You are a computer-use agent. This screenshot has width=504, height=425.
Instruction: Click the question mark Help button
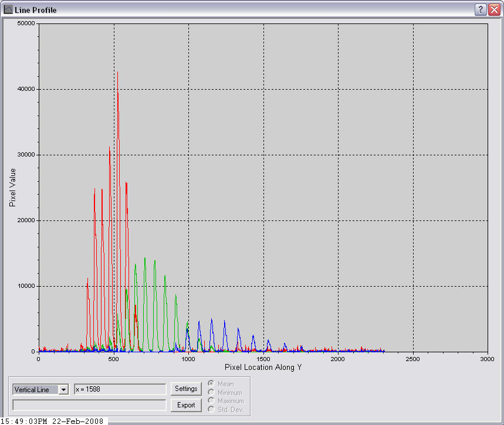point(481,9)
